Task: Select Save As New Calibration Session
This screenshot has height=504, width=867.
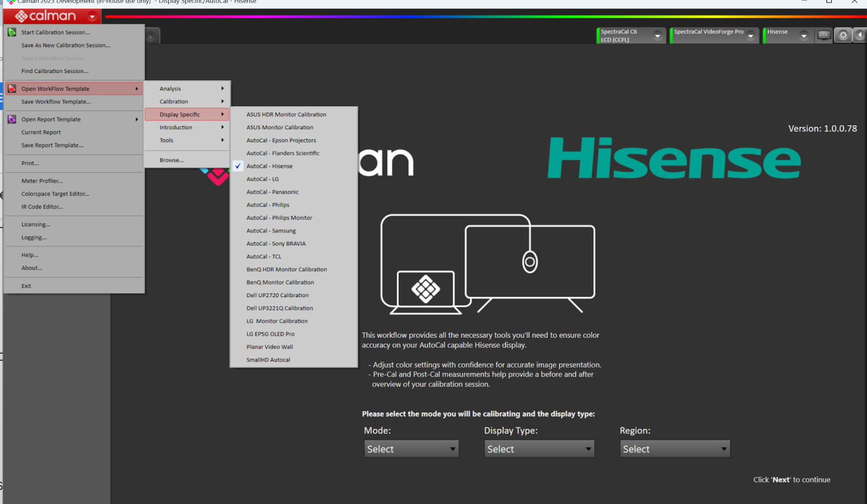Action: point(74,45)
